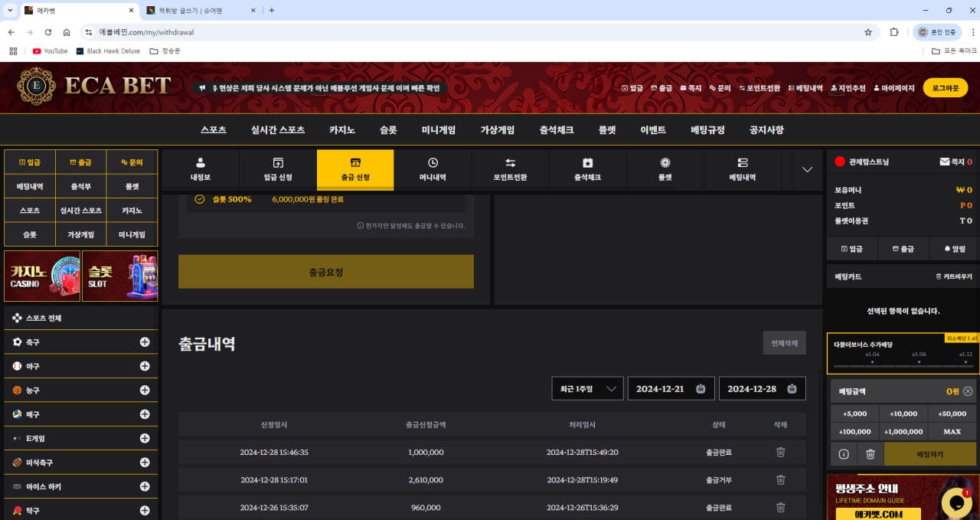This screenshot has width=980, height=520.
Task: Clear bet amount with the X icon
Action: tap(968, 391)
